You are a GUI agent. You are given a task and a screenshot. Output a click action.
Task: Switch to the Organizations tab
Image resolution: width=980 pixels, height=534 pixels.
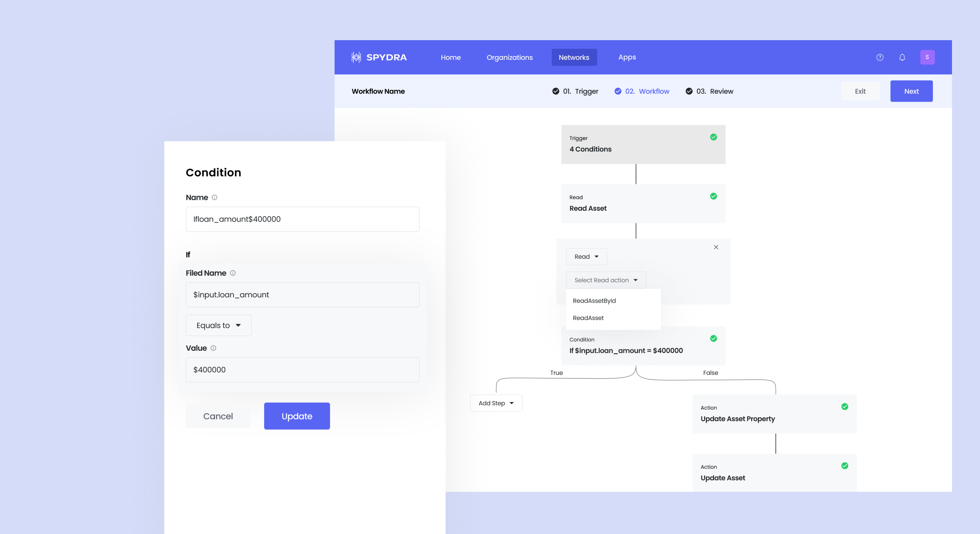tap(510, 57)
